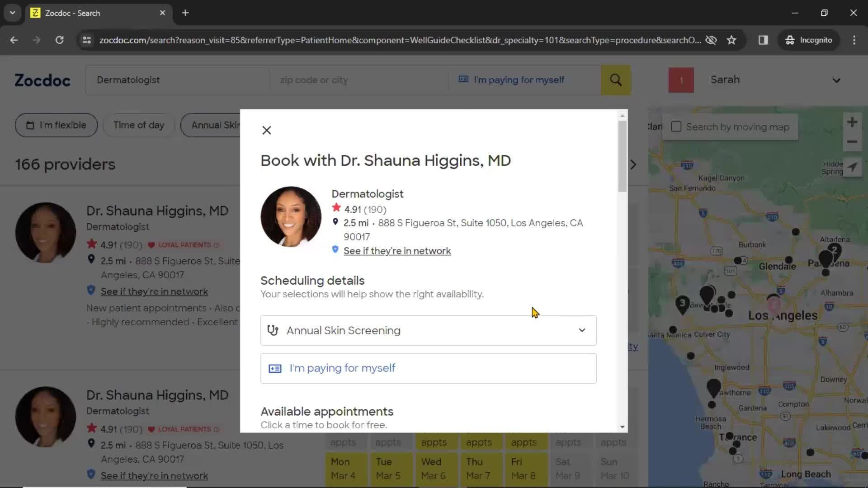Image resolution: width=868 pixels, height=488 pixels.
Task: Bookmark this page with the star icon
Action: coord(731,40)
